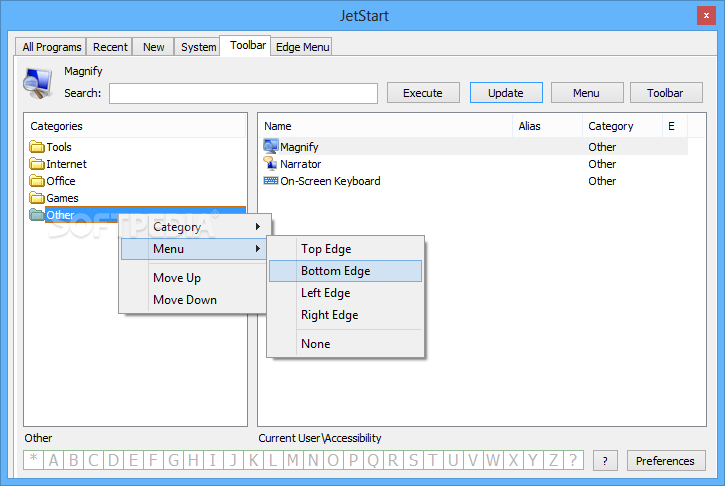725x486 pixels.
Task: Select Right Edge menu option
Action: click(x=345, y=315)
